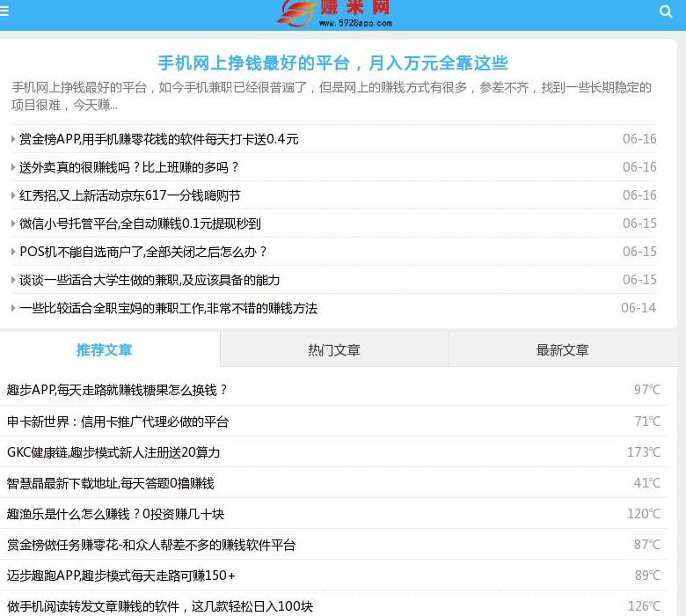Open 趣渔乐是什么怎么赚钱 article
This screenshot has width=686, height=616.
coord(115,514)
